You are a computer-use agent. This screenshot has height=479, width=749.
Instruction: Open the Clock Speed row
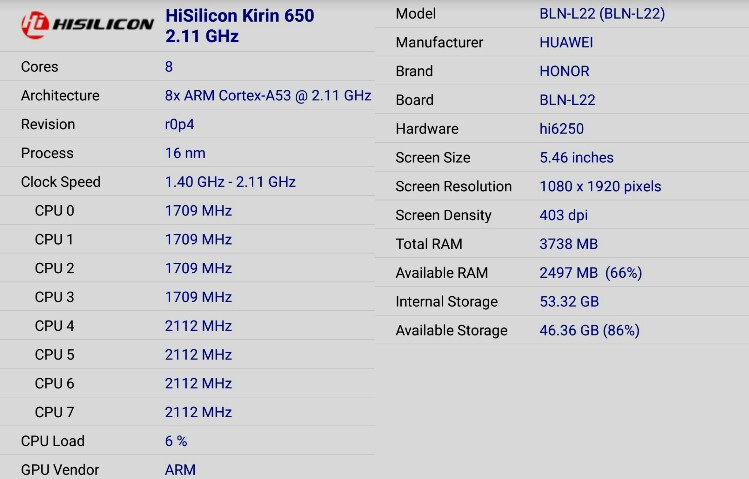point(187,182)
